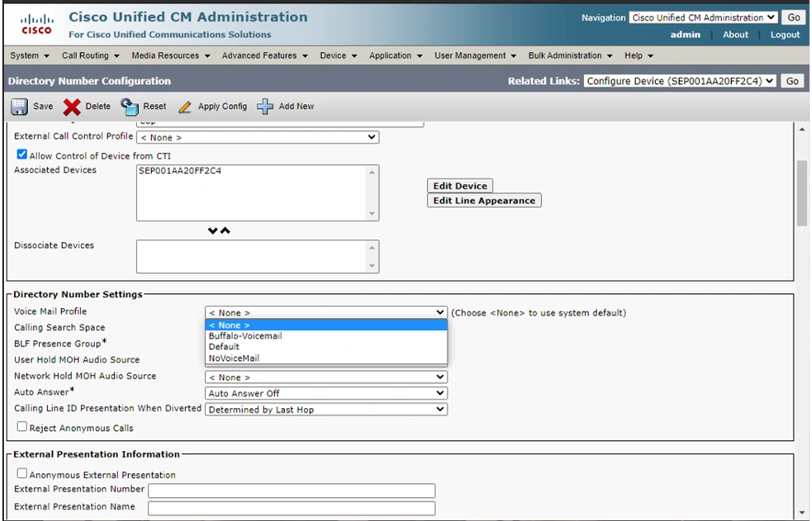This screenshot has width=812, height=521.
Task: Click the down arrow between device lists
Action: tap(212, 230)
